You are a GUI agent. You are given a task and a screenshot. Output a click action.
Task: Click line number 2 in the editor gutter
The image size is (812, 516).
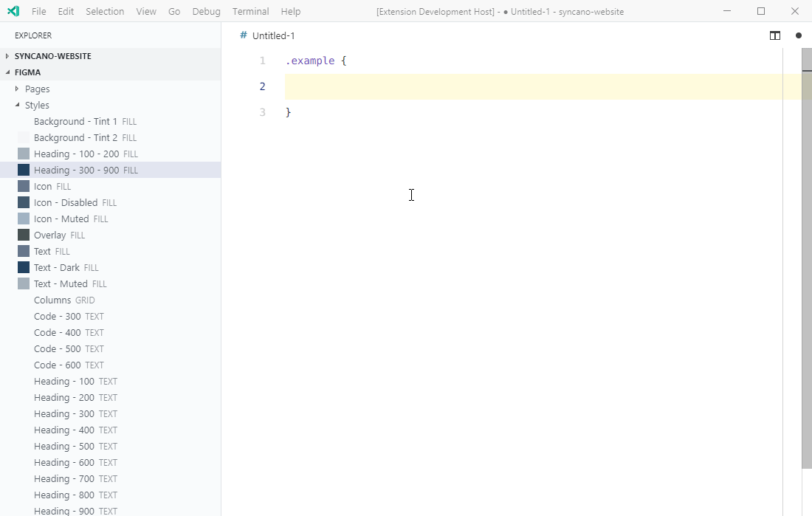pyautogui.click(x=262, y=86)
